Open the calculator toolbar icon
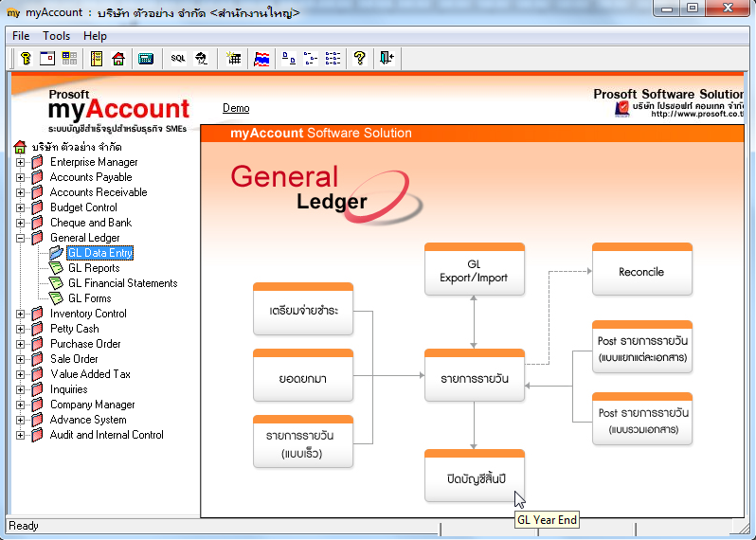Screen dimensions: 756x540 click(x=146, y=59)
